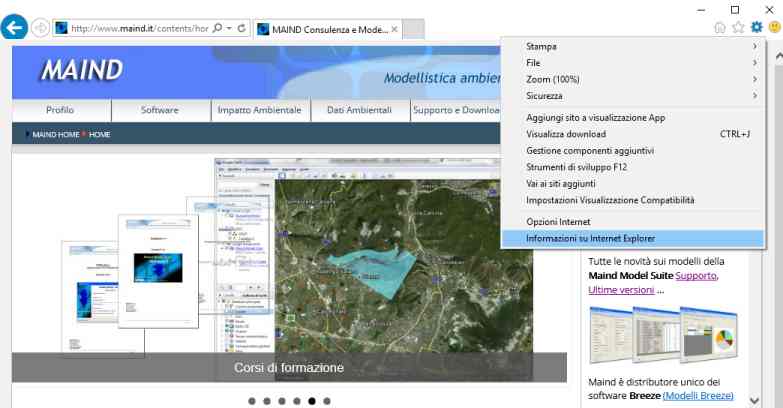Choose Aggiungi sito a visualizzazione App
The image size is (783, 408).
point(633,118)
